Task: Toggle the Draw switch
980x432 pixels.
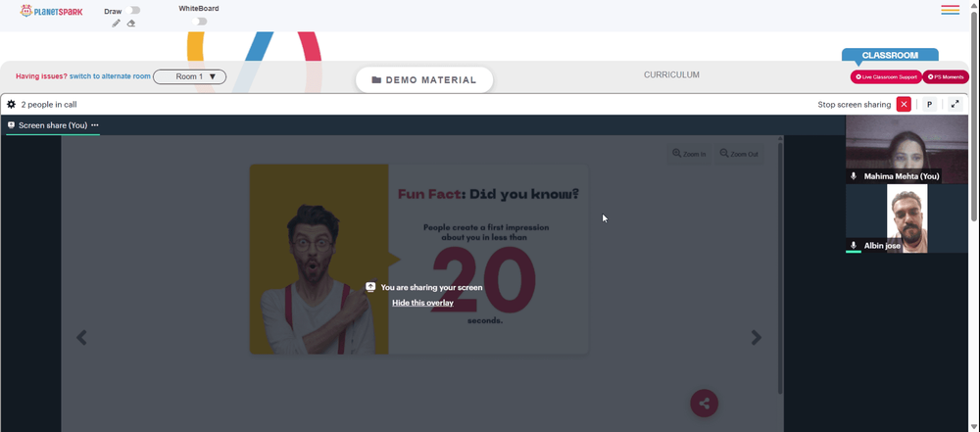Action: 133,10
